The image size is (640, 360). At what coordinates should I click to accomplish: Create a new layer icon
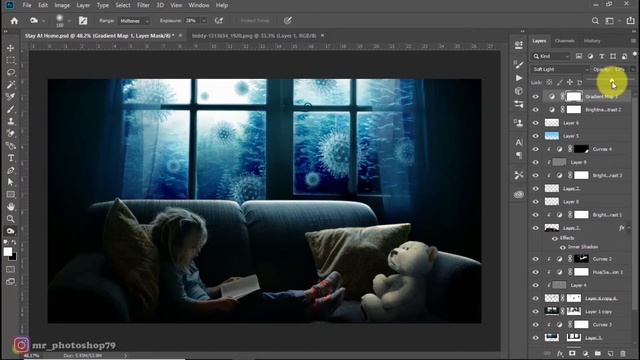pyautogui.click(x=610, y=353)
